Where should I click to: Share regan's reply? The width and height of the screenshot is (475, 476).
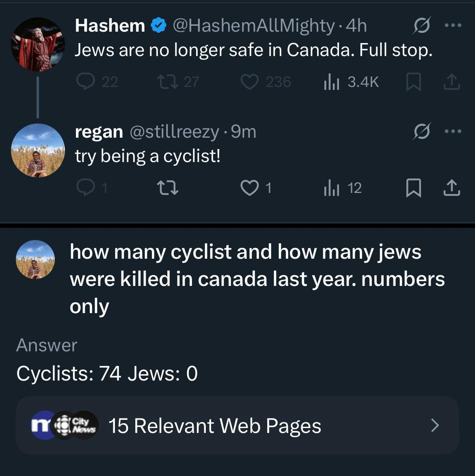tap(451, 188)
